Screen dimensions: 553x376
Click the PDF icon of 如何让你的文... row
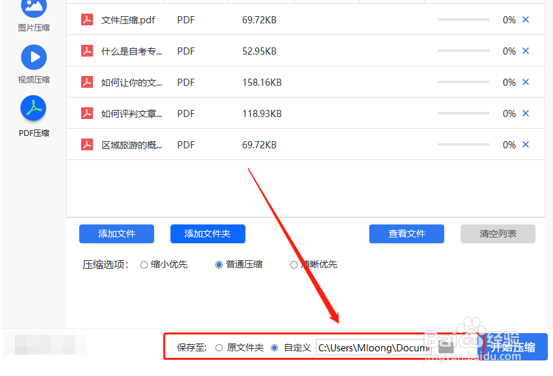pos(87,82)
